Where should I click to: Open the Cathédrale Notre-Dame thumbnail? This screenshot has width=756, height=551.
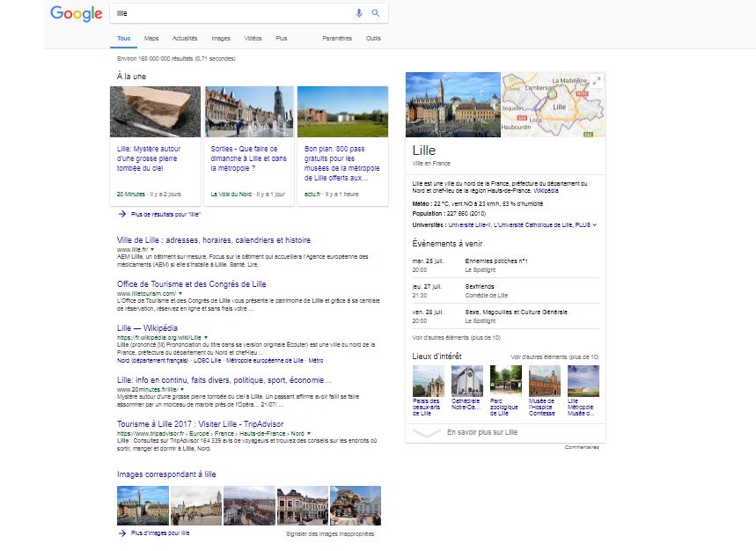coord(466,381)
